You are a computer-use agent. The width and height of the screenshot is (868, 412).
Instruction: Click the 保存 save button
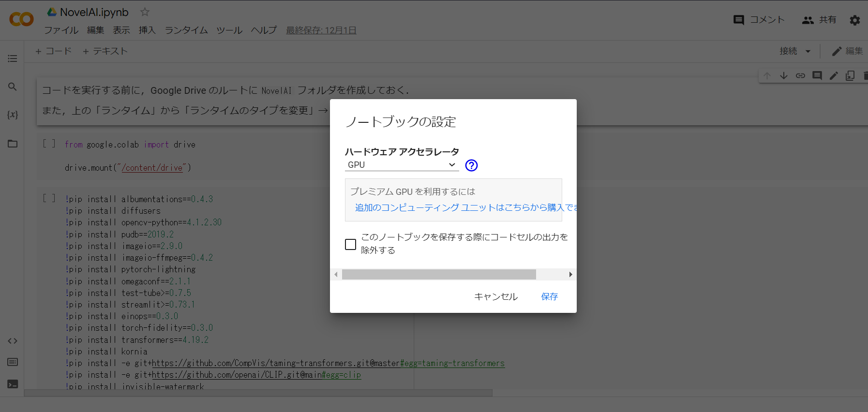tap(549, 296)
